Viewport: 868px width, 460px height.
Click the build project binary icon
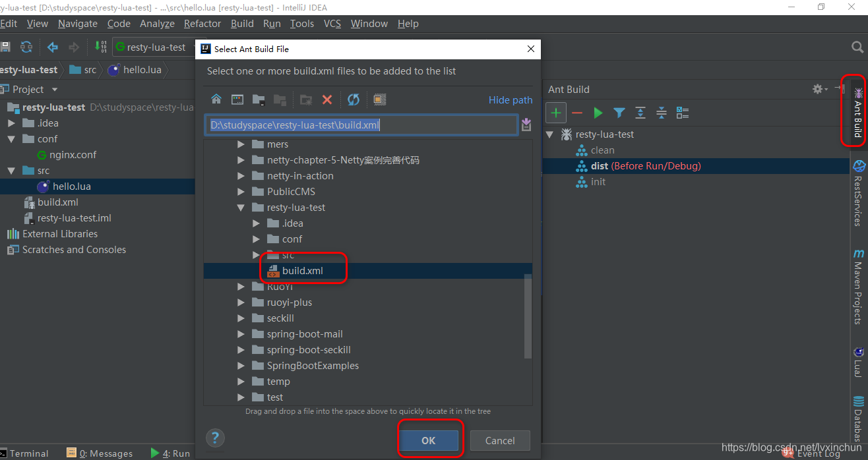(x=100, y=47)
